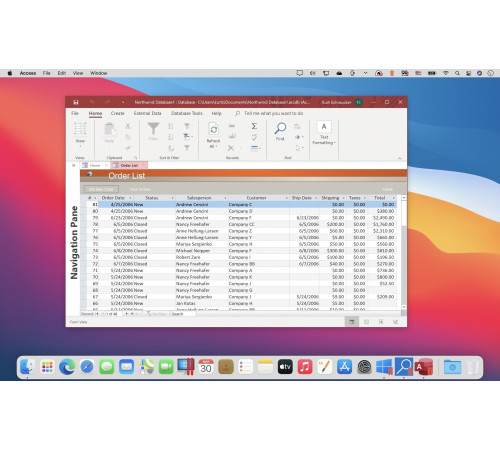Open Status column filter dropdown
The height and width of the screenshot is (450, 500).
pos(172,198)
